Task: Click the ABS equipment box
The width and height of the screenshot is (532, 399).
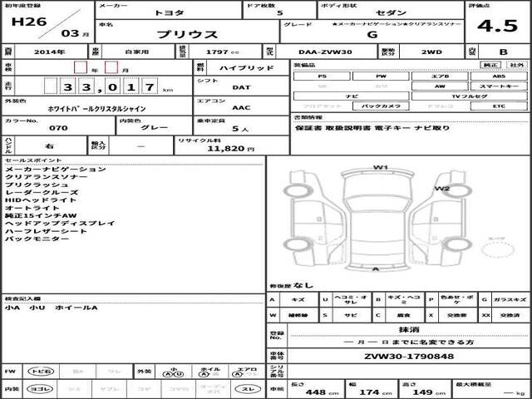Action: pyautogui.click(x=499, y=76)
